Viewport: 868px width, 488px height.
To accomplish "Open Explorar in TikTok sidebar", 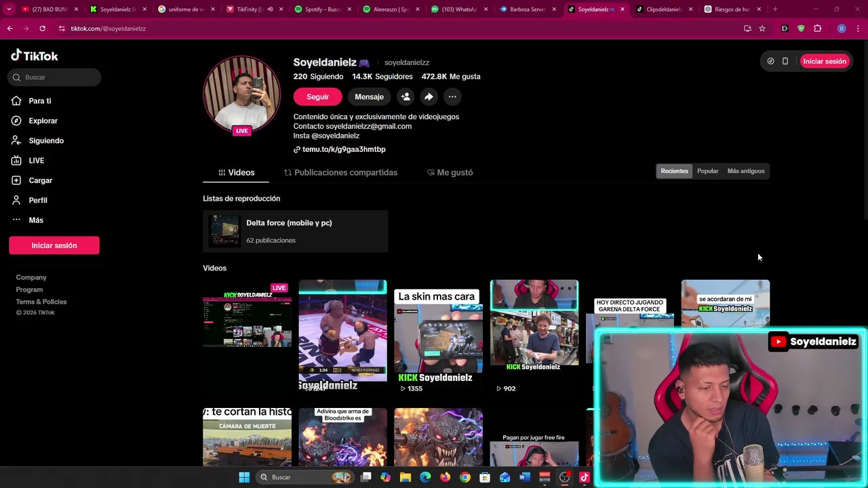I will pos(43,121).
